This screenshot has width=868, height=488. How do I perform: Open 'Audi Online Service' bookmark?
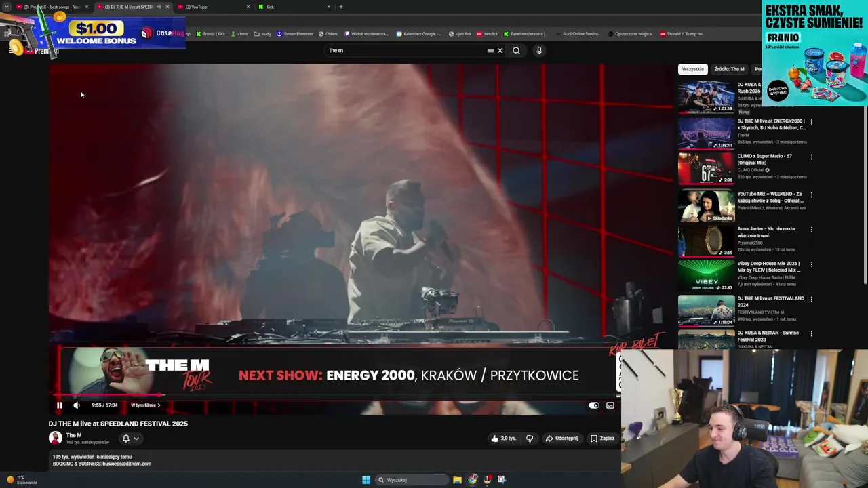(x=578, y=34)
